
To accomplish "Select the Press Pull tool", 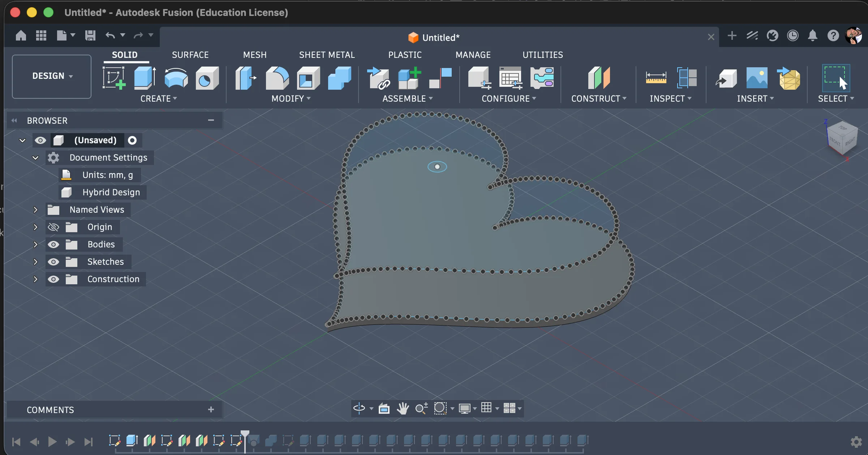I will [246, 78].
